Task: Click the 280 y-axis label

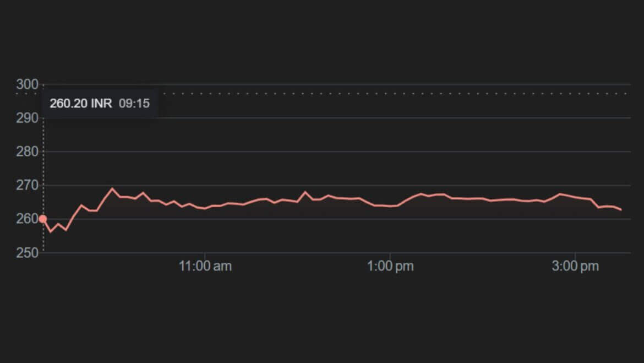Action: [x=28, y=151]
